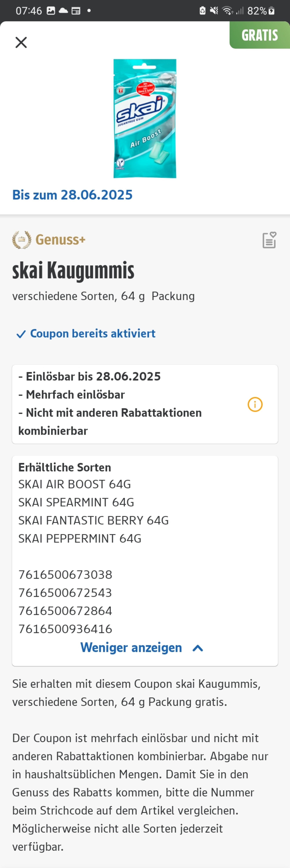Open the battery status icon
The image size is (290, 868).
271,11
